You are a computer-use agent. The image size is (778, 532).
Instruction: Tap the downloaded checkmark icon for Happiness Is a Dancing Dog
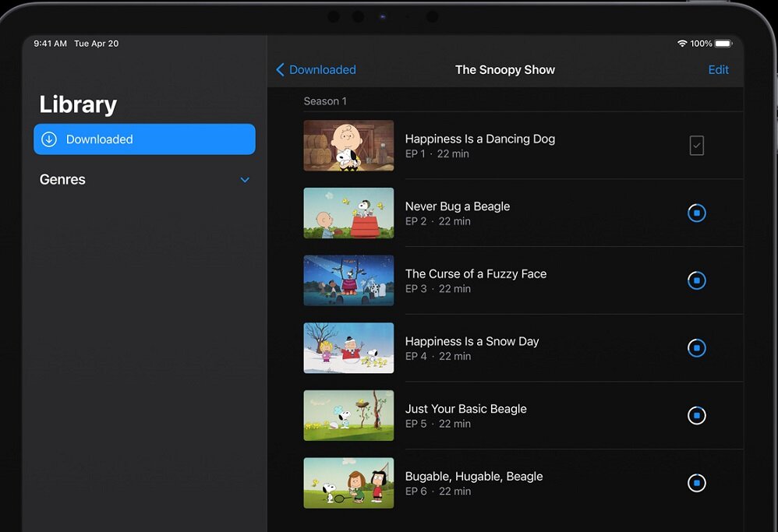(x=696, y=146)
